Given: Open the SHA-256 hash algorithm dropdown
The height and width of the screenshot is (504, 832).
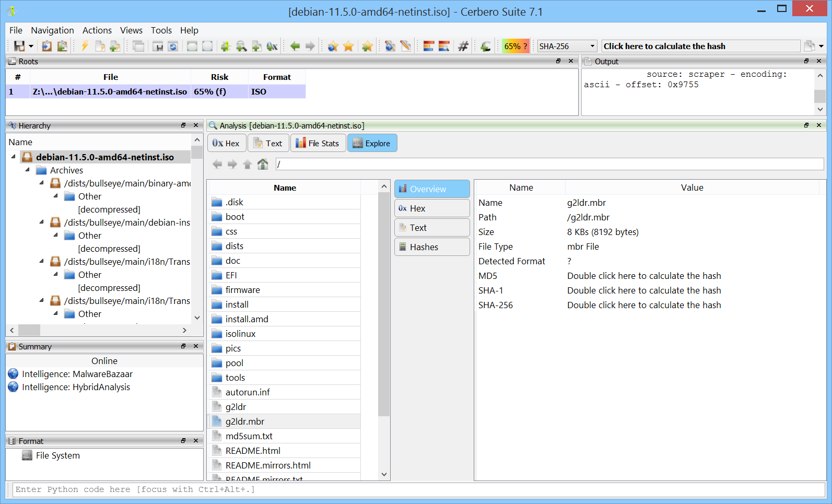Looking at the screenshot, I should [x=567, y=46].
